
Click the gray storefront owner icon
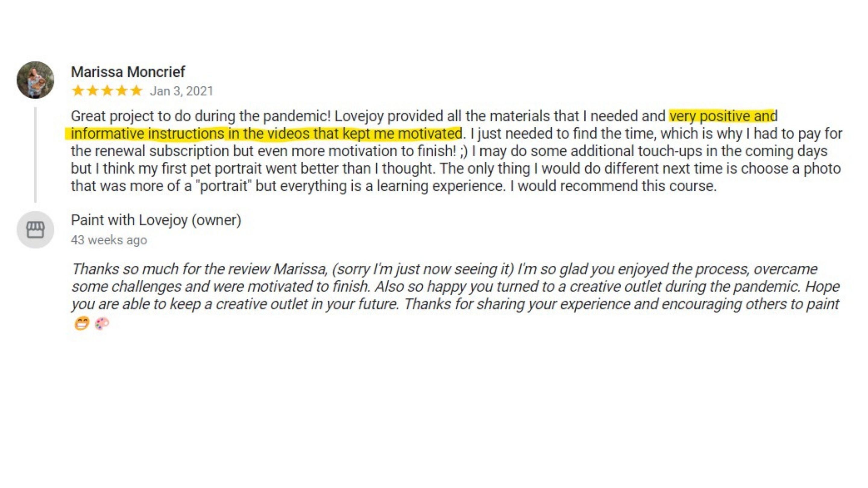(35, 230)
